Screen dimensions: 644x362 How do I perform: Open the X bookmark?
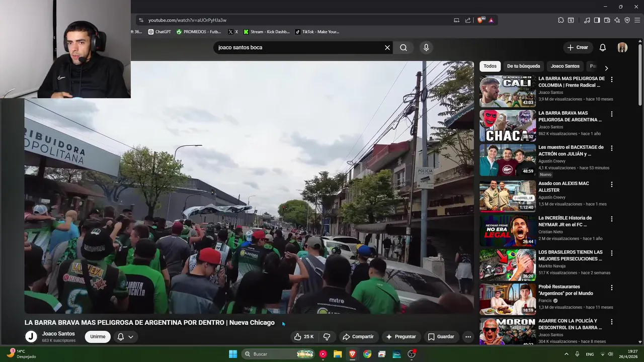coord(233,32)
